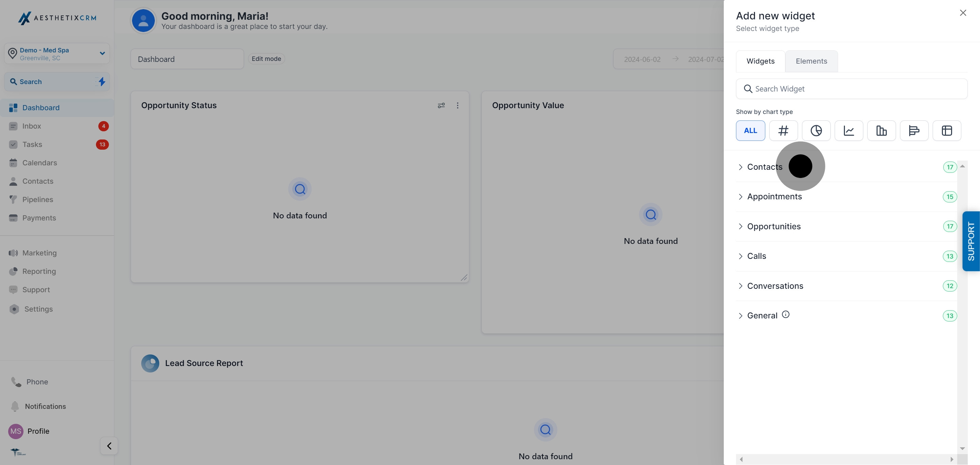Select the vertical bar chart type filter
Viewport: 980px width, 465px height.
(x=881, y=130)
